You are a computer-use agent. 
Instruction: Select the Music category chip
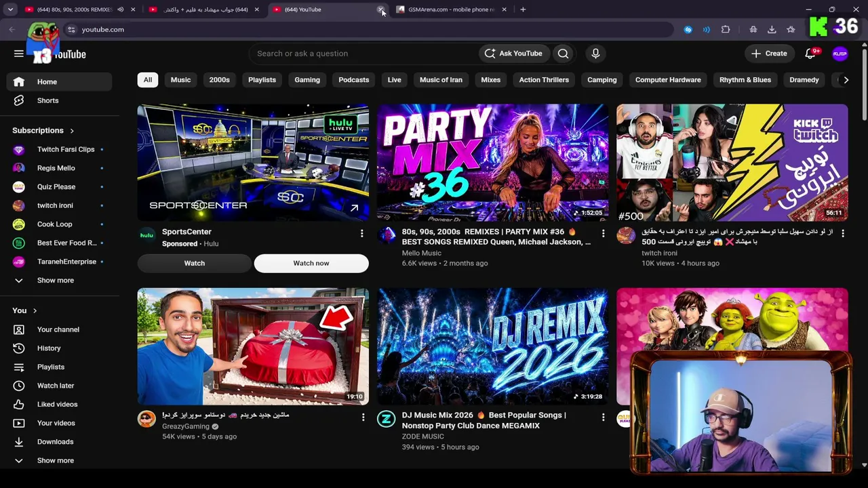tap(180, 80)
